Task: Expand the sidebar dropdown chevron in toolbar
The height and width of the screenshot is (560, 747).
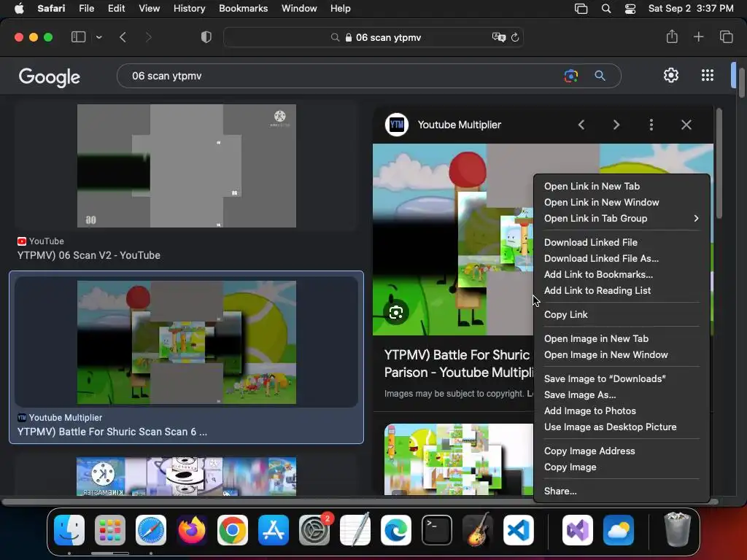Action: click(98, 37)
